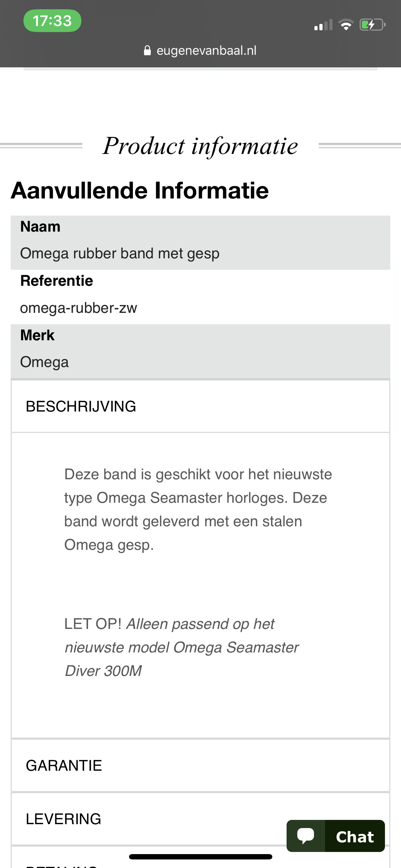This screenshot has height=868, width=401.
Task: Select the reference value omega-rubber-zw
Action: point(78,308)
